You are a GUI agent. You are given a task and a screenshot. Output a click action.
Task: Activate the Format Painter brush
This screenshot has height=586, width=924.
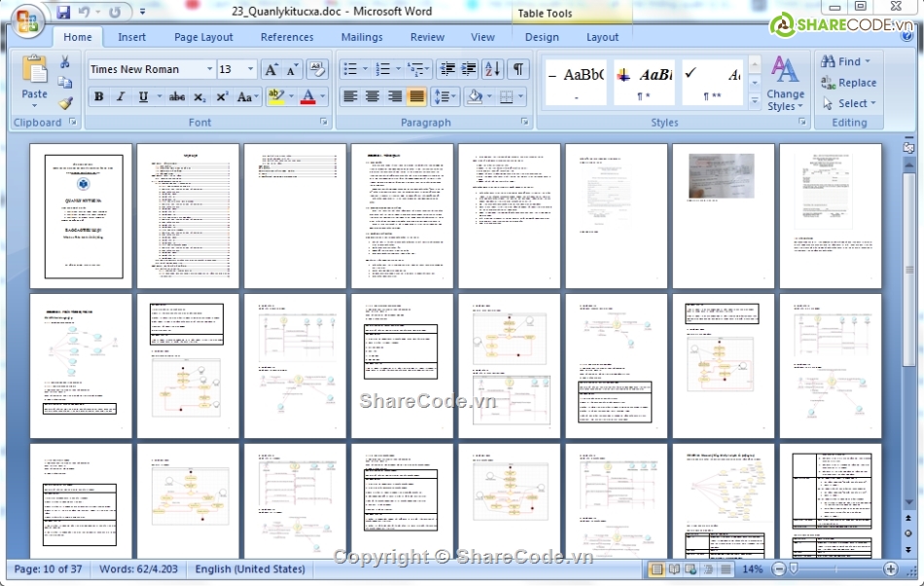tap(65, 103)
